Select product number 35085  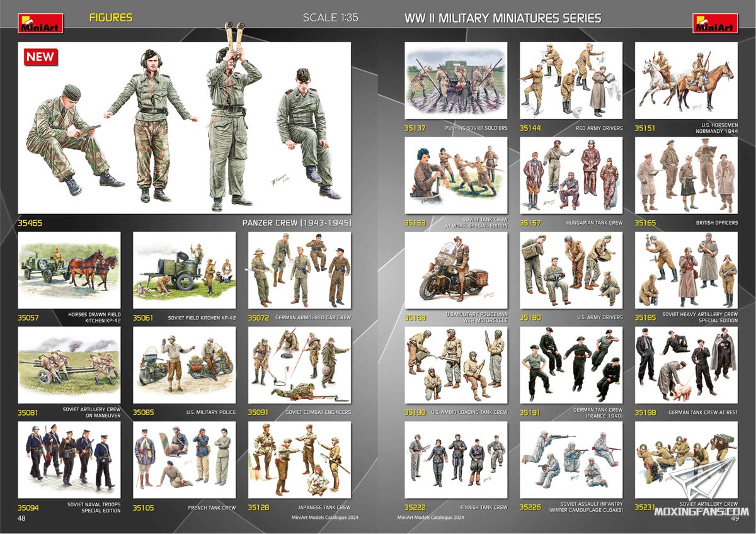coord(143,413)
